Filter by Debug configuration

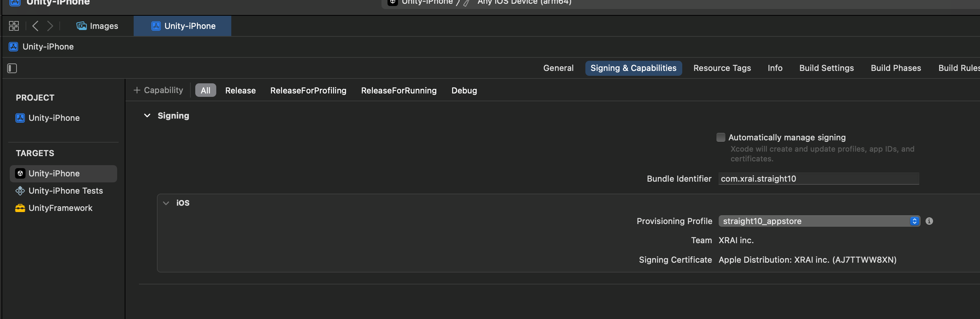464,90
